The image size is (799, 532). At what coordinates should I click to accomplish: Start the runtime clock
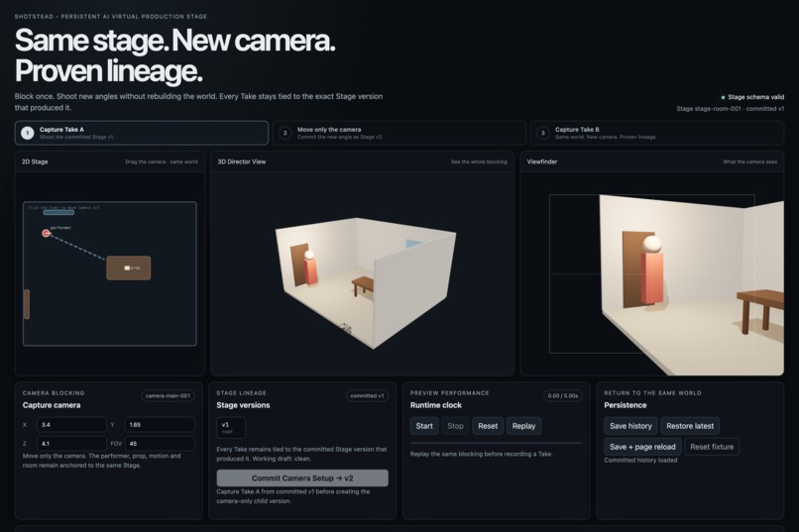point(424,426)
